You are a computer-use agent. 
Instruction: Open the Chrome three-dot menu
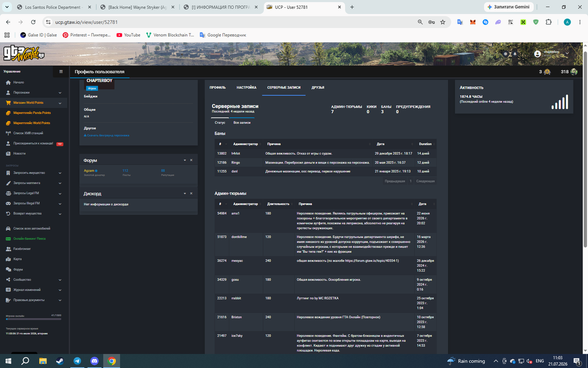click(579, 22)
